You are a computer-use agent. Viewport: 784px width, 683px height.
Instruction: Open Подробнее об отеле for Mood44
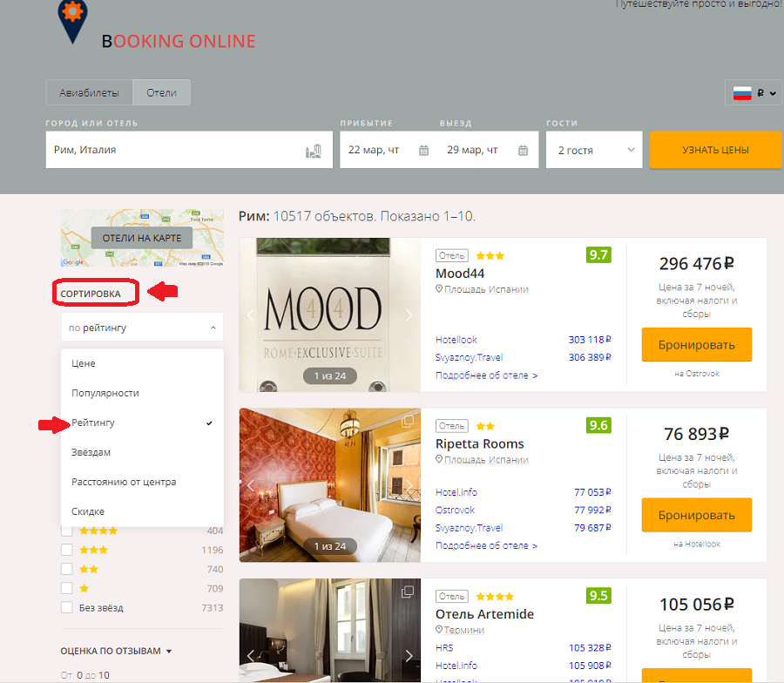(486, 375)
